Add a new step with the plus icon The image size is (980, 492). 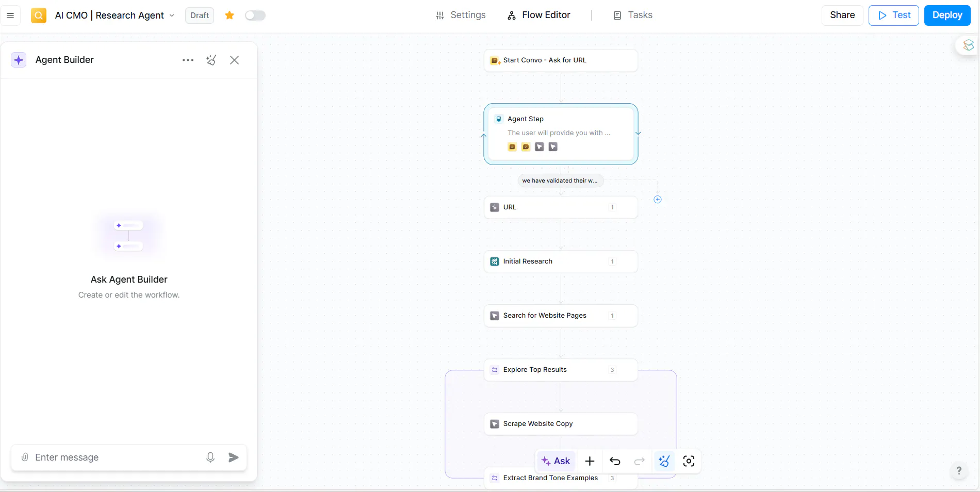(x=590, y=461)
